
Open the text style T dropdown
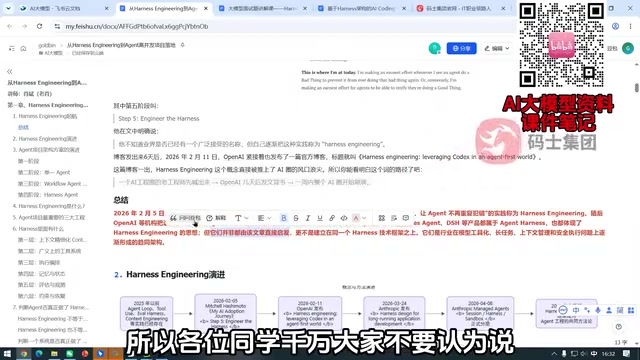241,218
